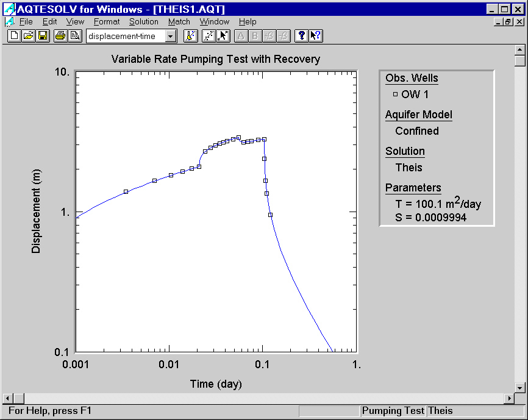The image size is (528, 420).
Task: Open the Match menu
Action: [179, 21]
